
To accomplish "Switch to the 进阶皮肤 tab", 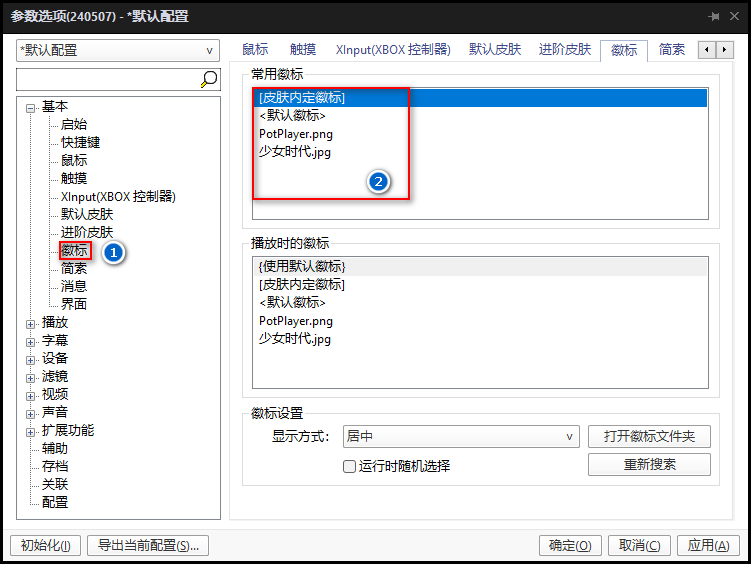I will pos(564,50).
